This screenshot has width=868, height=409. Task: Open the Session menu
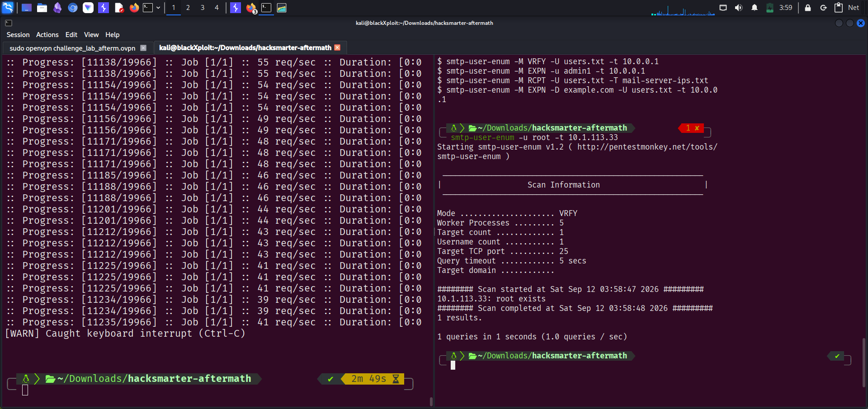point(18,35)
